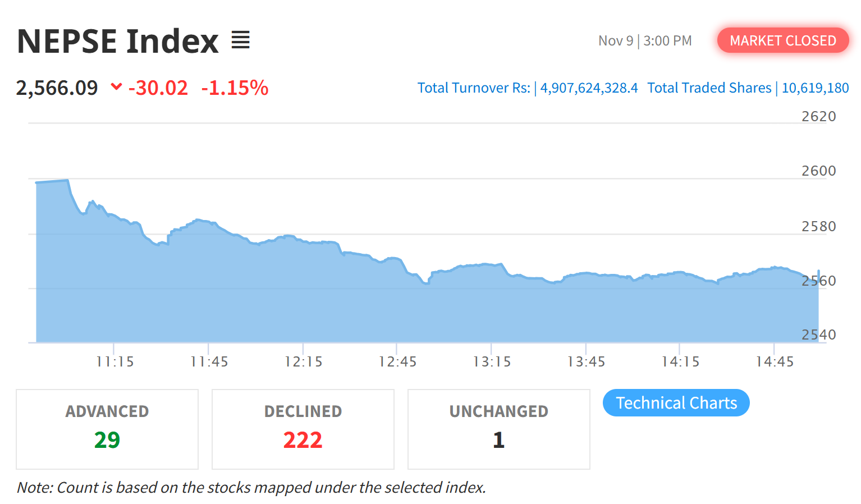861x504 pixels.
Task: Click the MARKET CLOSED status badge
Action: click(782, 40)
